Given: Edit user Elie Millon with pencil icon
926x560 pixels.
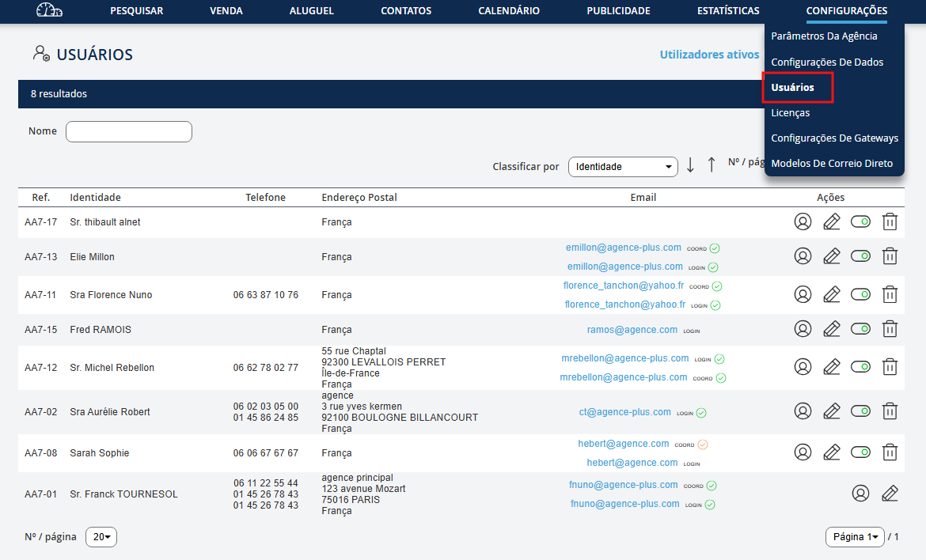Looking at the screenshot, I should point(831,256).
